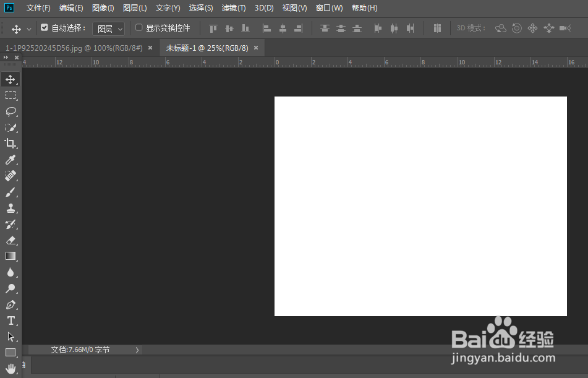Screen dimensions: 588x378
Task: Close the 未标题-1 document tab
Action: [256, 48]
